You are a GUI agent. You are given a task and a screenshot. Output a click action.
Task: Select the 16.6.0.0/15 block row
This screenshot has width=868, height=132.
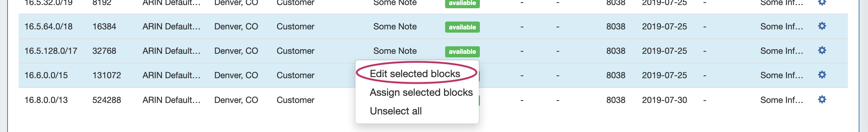[x=433, y=75]
